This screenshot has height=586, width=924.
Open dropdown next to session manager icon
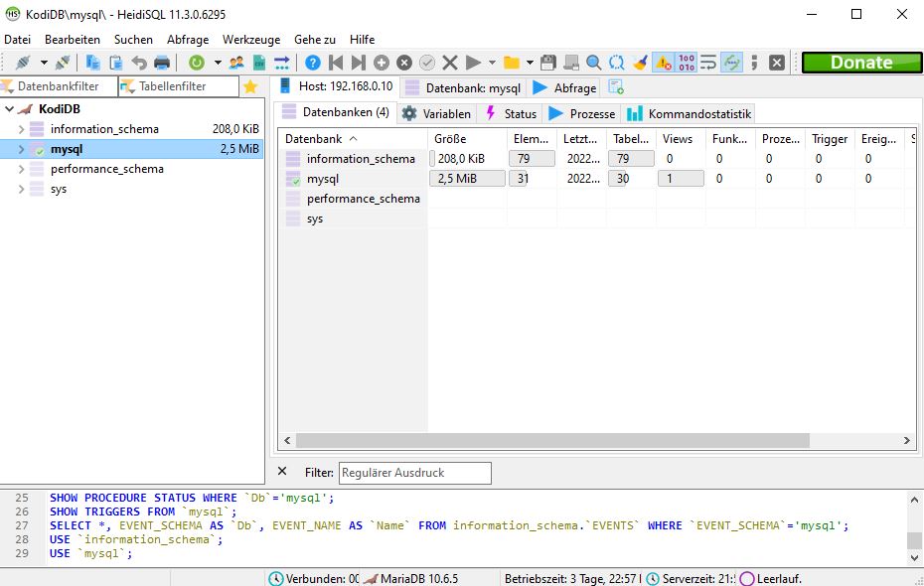coord(44,63)
